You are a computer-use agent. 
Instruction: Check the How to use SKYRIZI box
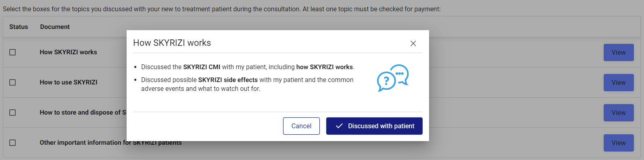click(13, 82)
